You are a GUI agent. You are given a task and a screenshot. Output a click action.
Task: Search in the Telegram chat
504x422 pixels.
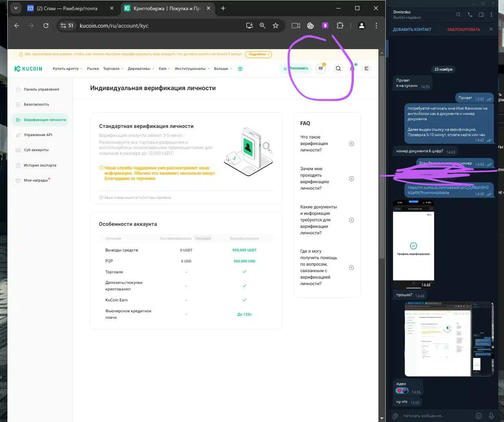[458, 15]
